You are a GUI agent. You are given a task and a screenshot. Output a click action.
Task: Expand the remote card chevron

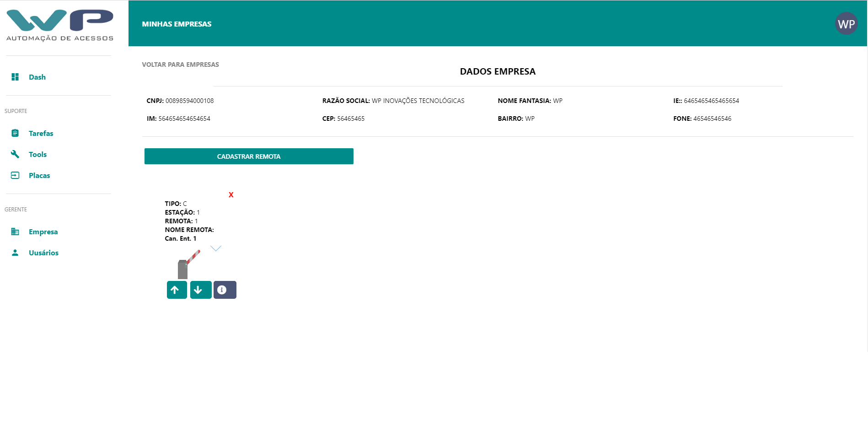pyautogui.click(x=216, y=248)
